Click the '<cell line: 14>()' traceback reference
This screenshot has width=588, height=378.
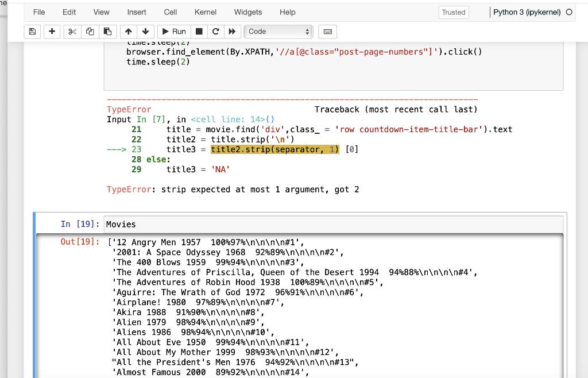click(233, 119)
